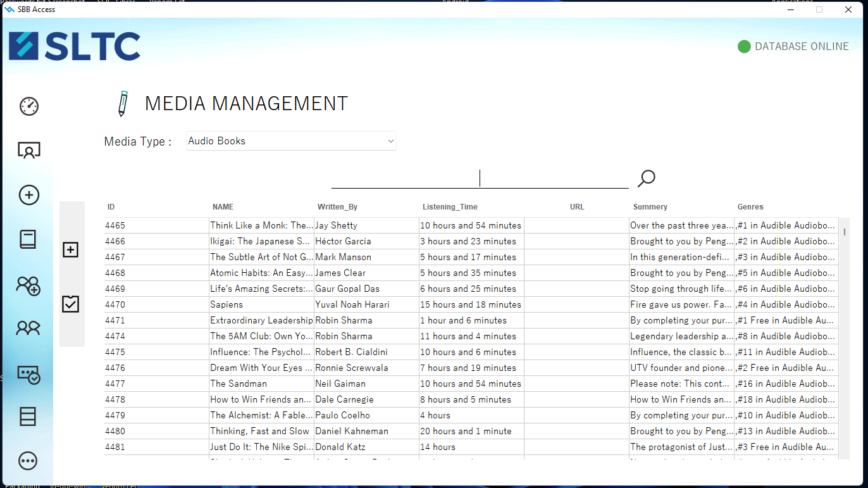Screen dimensions: 868x488
Task: Click the name cell 'Think Like a Monk: The...'
Action: pos(262,225)
